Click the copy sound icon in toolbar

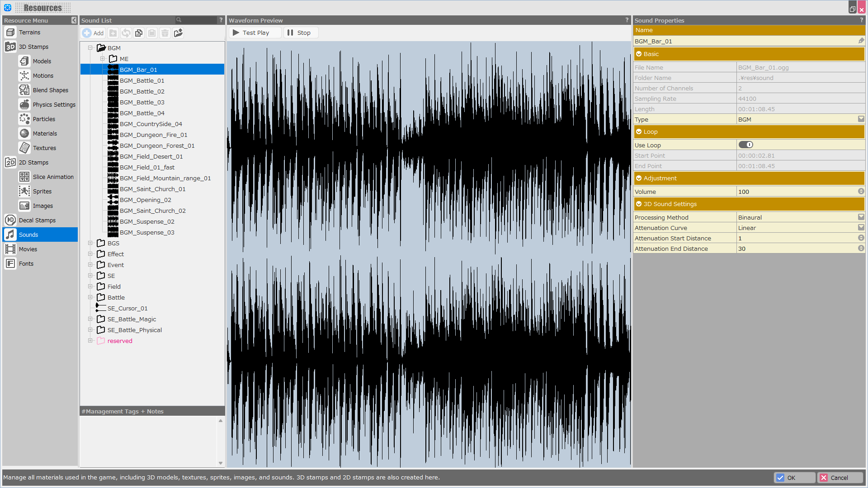coord(139,33)
